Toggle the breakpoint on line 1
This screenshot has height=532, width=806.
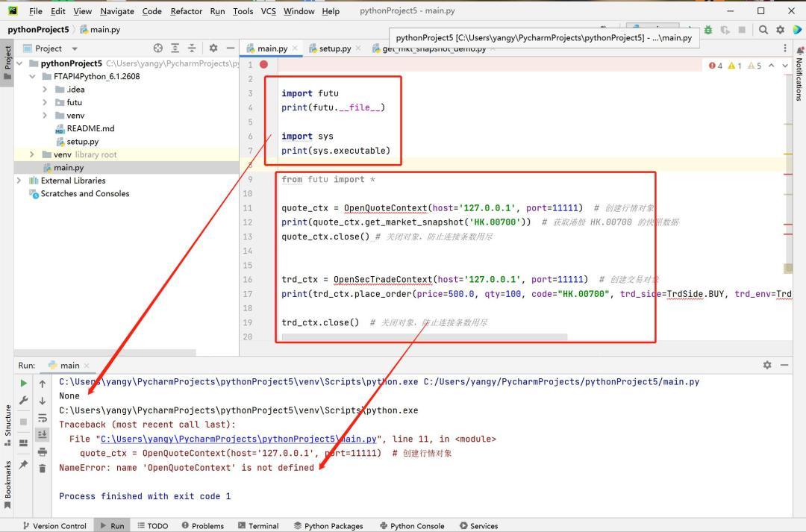coord(263,65)
